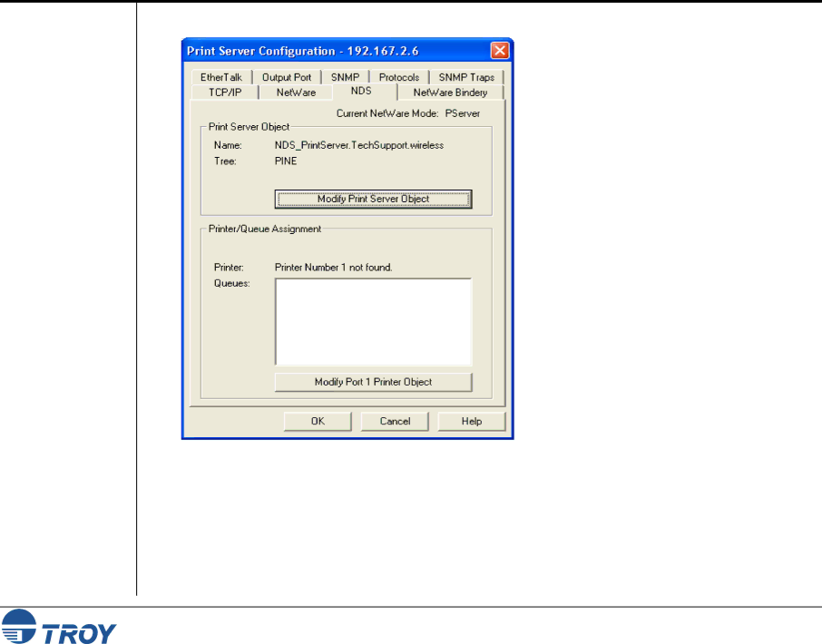Confirm the dialog with OK
The width and height of the screenshot is (822, 644).
pyautogui.click(x=318, y=421)
